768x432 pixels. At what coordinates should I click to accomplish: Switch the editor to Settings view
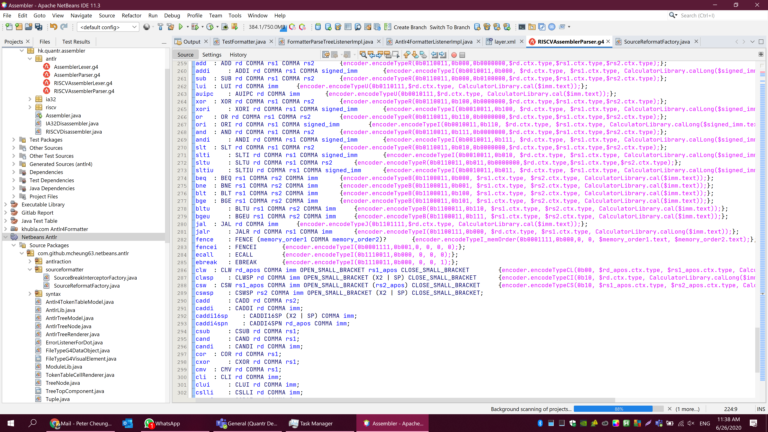pos(212,55)
